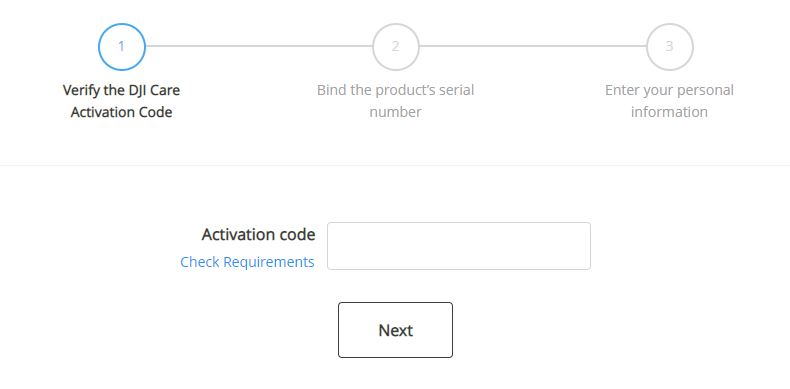Click 'Activation Code' text under step 1
Viewport: 790px width, 389px height.
point(121,112)
